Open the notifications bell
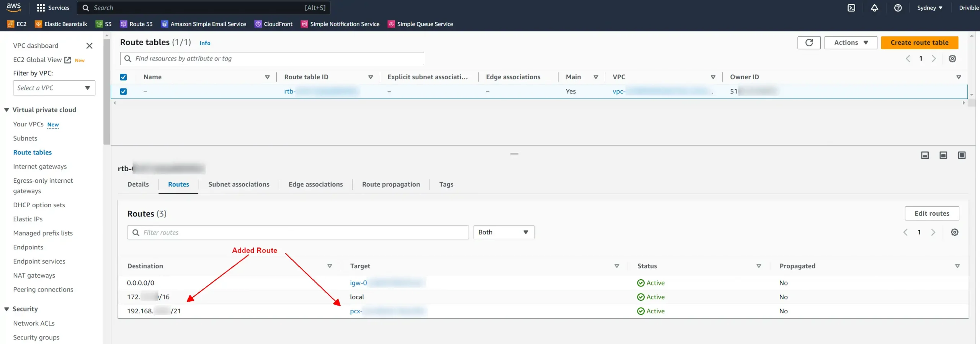This screenshot has height=344, width=980. pos(874,8)
